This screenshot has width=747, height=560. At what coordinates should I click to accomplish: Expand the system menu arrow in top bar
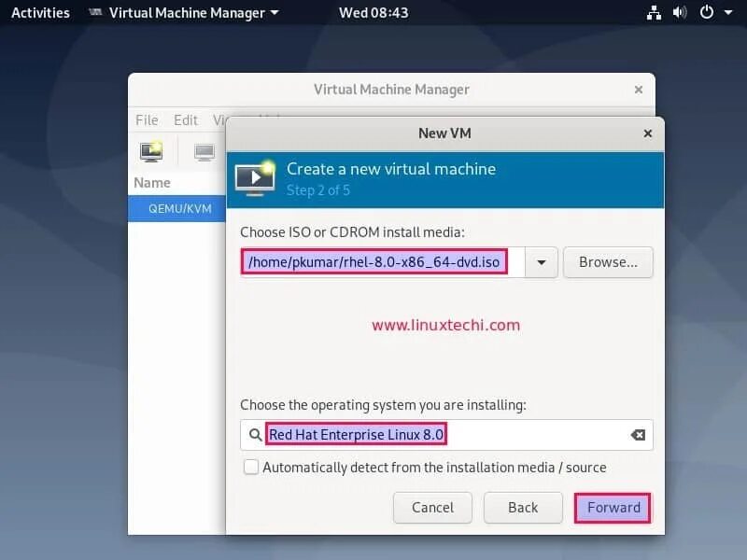pos(728,13)
